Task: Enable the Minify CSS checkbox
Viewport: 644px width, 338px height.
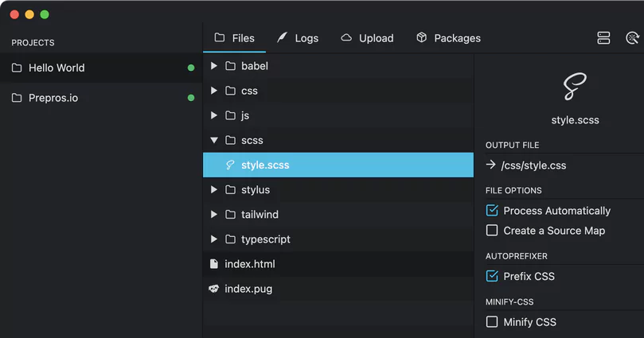Action: (492, 321)
